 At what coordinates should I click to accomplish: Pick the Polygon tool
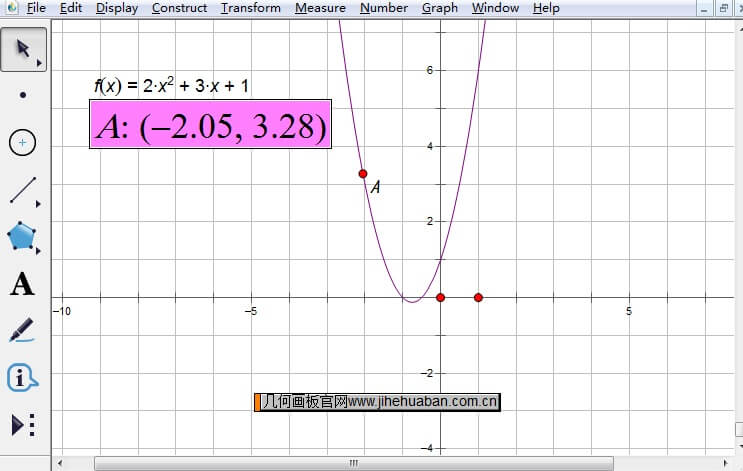click(22, 237)
